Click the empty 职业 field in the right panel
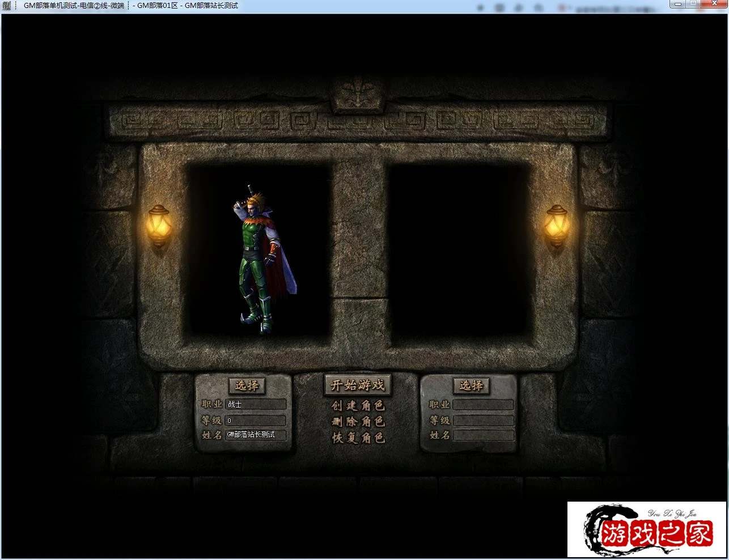Viewport: 729px width, 560px height. click(483, 405)
